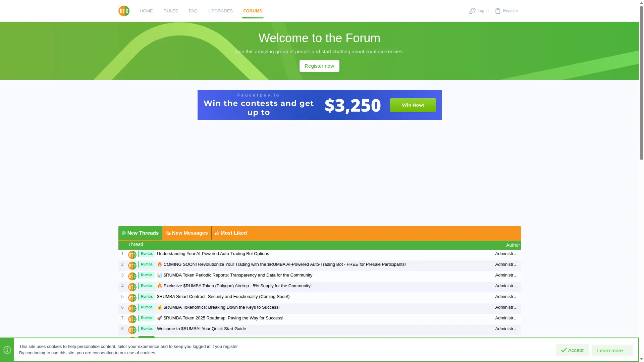Click the avatar beside COMING SOON thread
Image resolution: width=644 pixels, height=362 pixels.
[132, 265]
